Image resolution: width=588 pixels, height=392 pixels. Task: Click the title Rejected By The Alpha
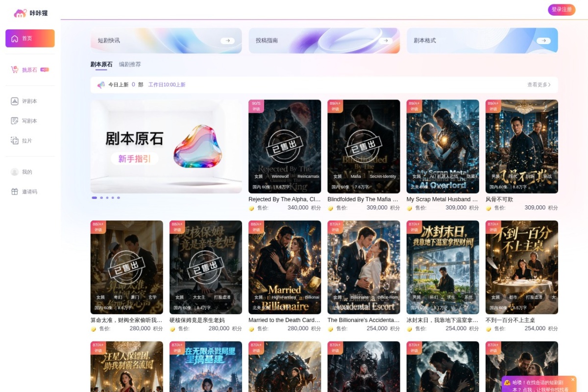(x=285, y=199)
